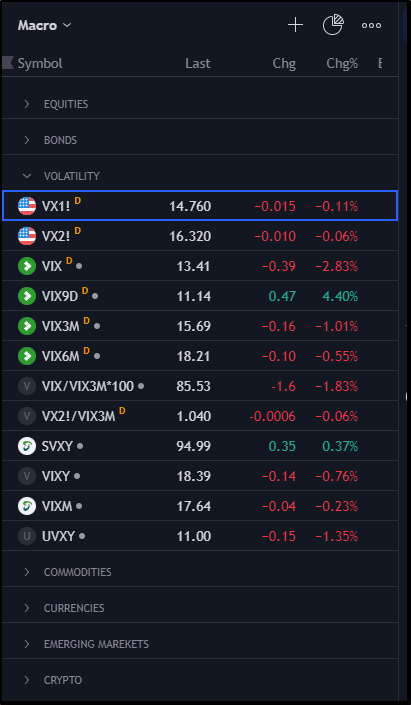Open the Macro watchlist dropdown
This screenshot has height=705, width=411.
44,26
